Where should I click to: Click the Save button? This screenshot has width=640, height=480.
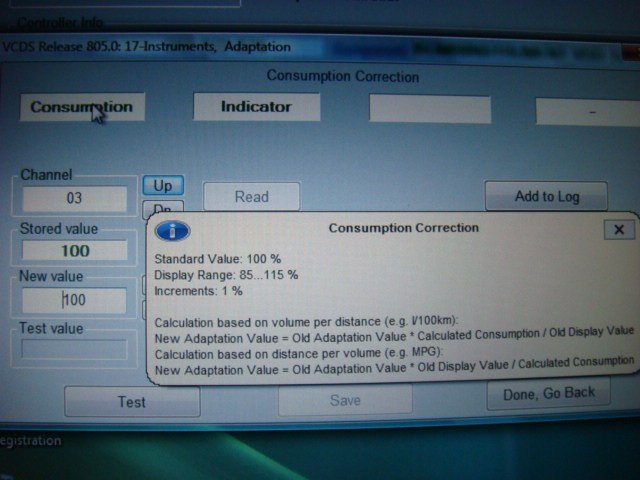point(345,400)
